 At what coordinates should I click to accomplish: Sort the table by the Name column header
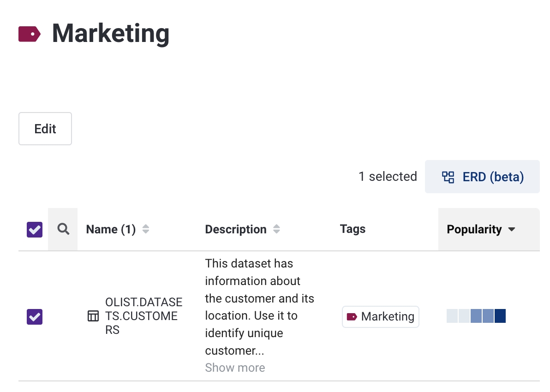pyautogui.click(x=111, y=229)
